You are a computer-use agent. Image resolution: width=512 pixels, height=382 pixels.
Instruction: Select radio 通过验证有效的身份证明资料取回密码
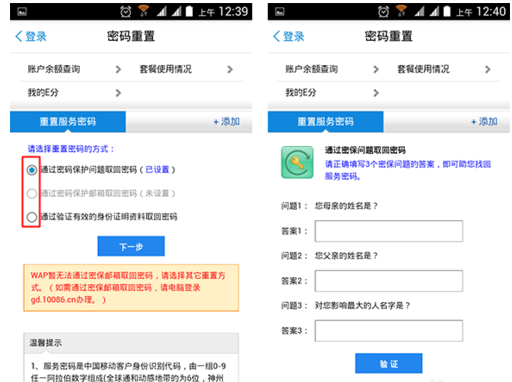32,217
